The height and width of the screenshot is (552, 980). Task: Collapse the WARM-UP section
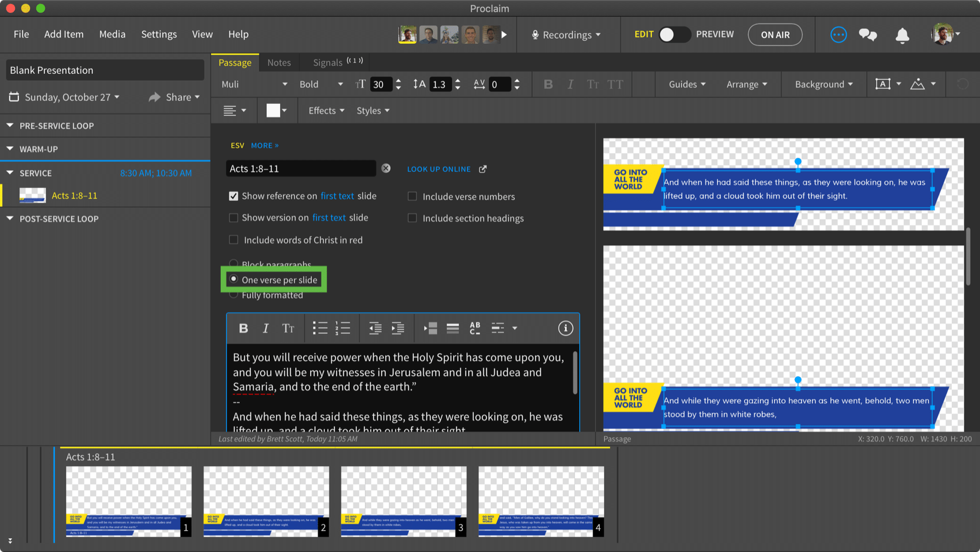click(x=10, y=149)
